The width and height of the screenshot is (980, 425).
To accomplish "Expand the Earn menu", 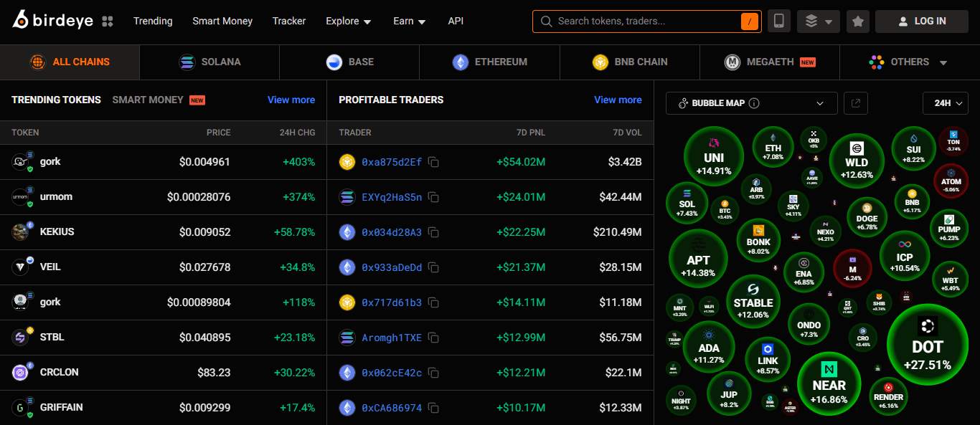I will pos(410,22).
